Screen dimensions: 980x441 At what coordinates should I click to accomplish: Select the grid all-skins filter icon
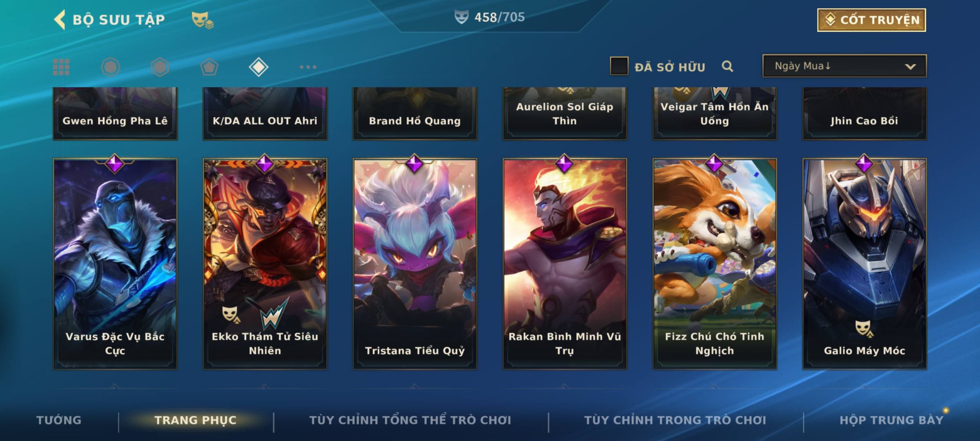(x=61, y=67)
